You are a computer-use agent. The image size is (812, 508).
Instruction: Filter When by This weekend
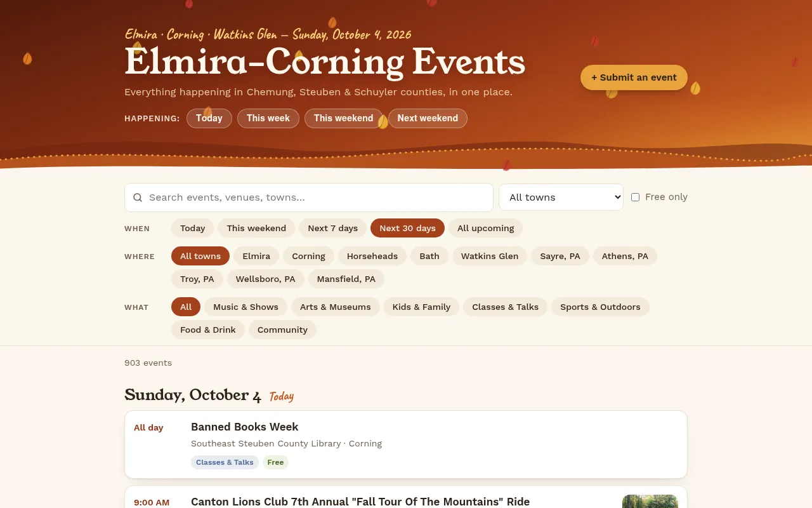tap(256, 228)
